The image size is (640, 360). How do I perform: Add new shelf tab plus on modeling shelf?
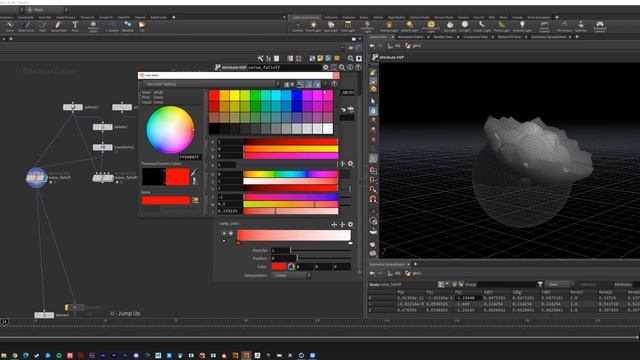pyautogui.click(x=174, y=17)
